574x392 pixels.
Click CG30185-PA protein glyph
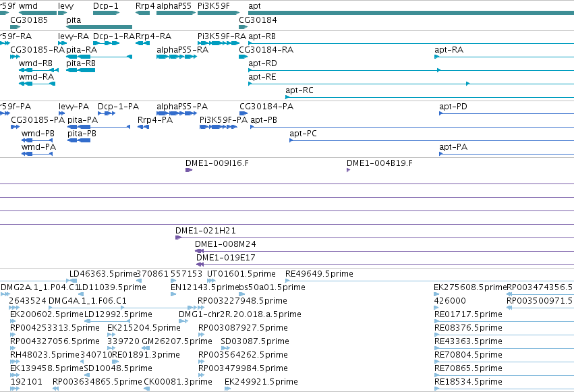click(x=15, y=127)
